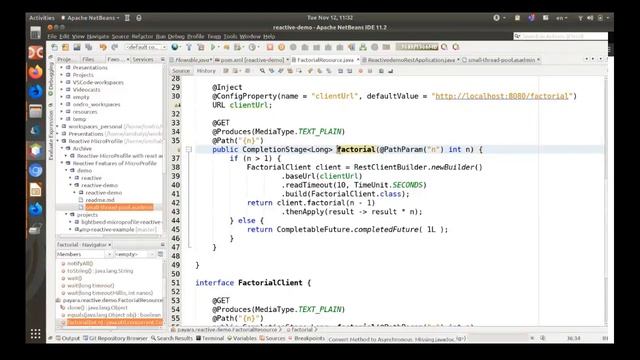Expand the VSCode-workspaces tree node
This screenshot has width=640, height=360.
62,82
